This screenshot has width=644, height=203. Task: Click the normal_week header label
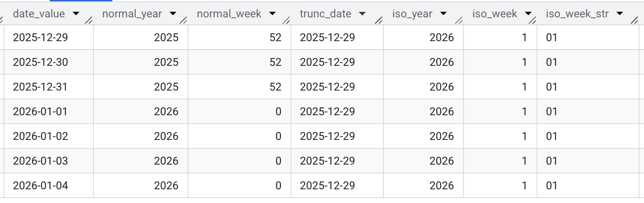coord(229,14)
